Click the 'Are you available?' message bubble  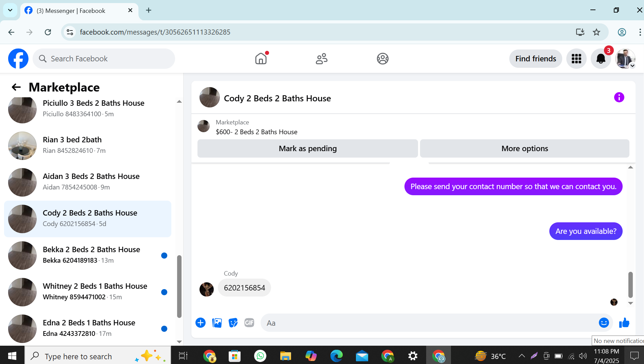(x=586, y=231)
